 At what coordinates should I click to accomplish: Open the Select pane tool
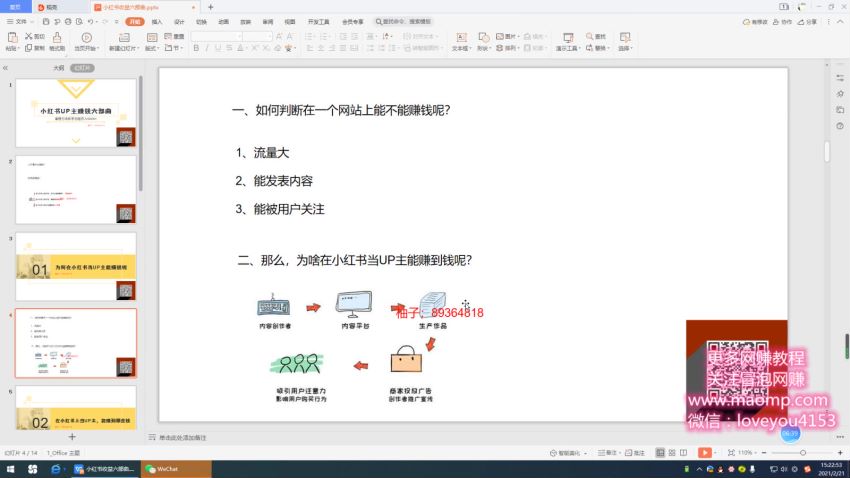tap(624, 37)
